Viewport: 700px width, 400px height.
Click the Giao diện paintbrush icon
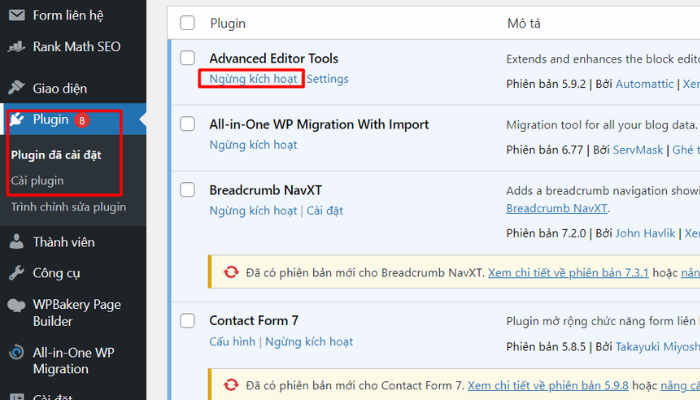tap(17, 88)
